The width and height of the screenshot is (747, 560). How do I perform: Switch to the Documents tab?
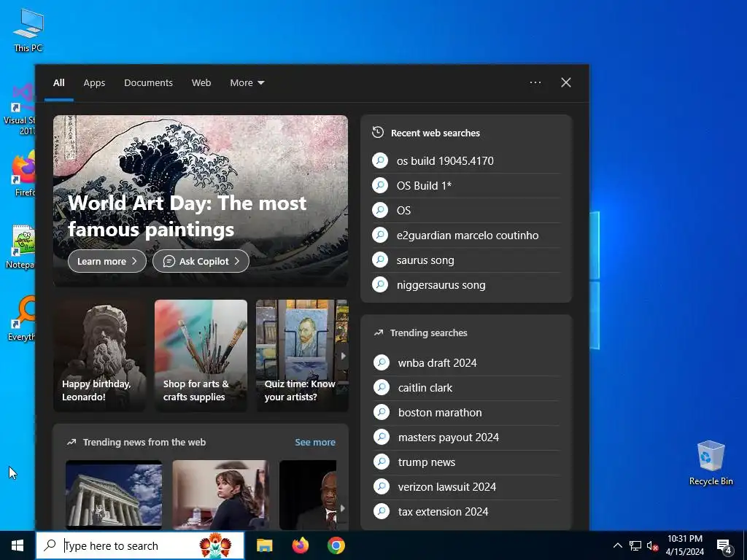pos(148,83)
